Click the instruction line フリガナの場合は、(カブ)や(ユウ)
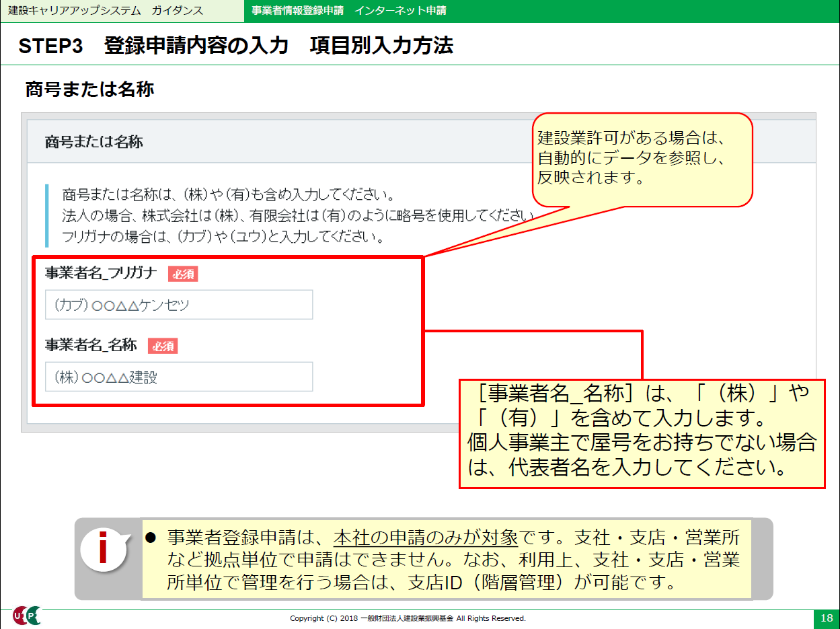 (x=223, y=237)
